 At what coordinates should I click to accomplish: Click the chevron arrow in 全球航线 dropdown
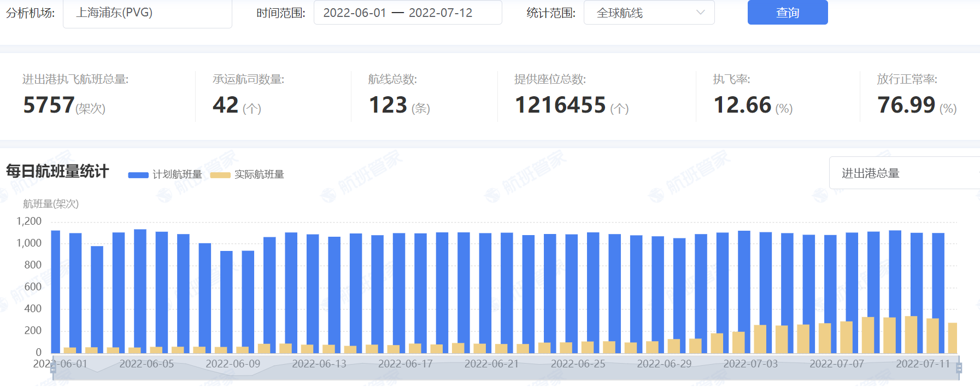click(701, 13)
